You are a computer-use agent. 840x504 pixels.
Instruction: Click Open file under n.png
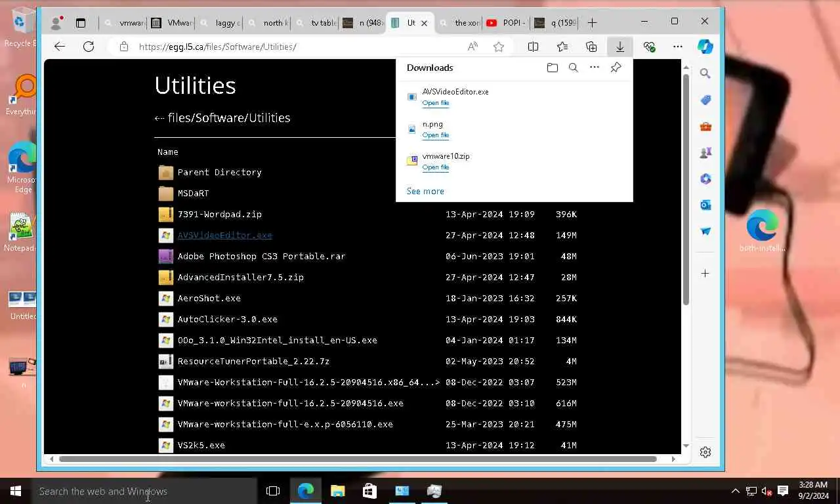click(436, 135)
